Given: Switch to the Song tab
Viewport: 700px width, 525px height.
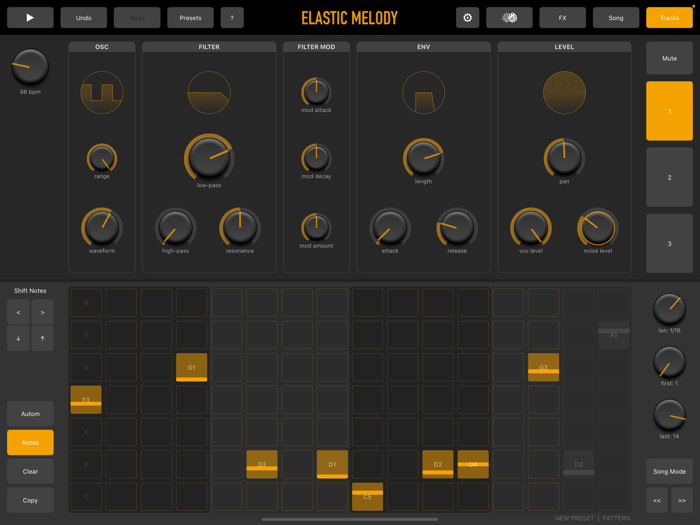Looking at the screenshot, I should coord(616,18).
